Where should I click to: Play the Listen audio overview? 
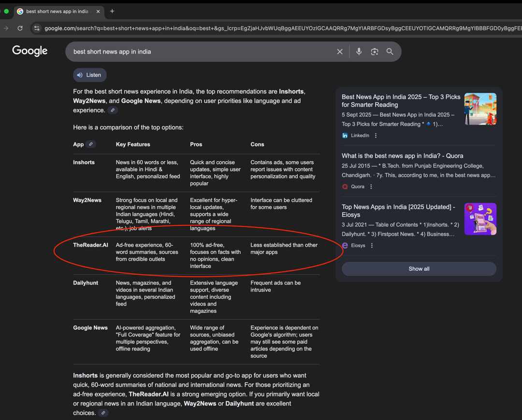89,75
